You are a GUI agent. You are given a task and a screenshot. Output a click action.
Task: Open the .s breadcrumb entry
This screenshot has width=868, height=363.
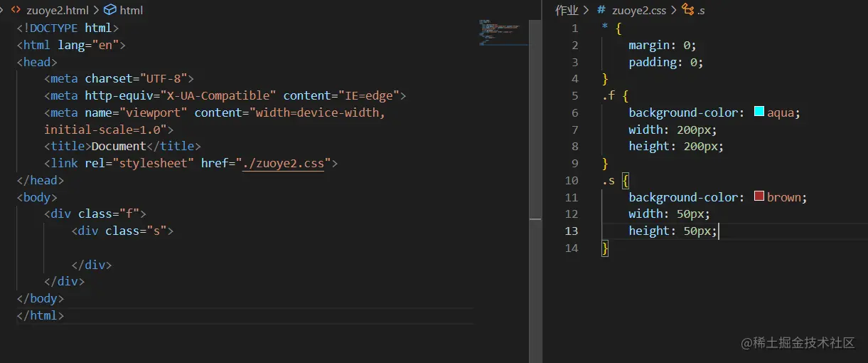tap(700, 10)
